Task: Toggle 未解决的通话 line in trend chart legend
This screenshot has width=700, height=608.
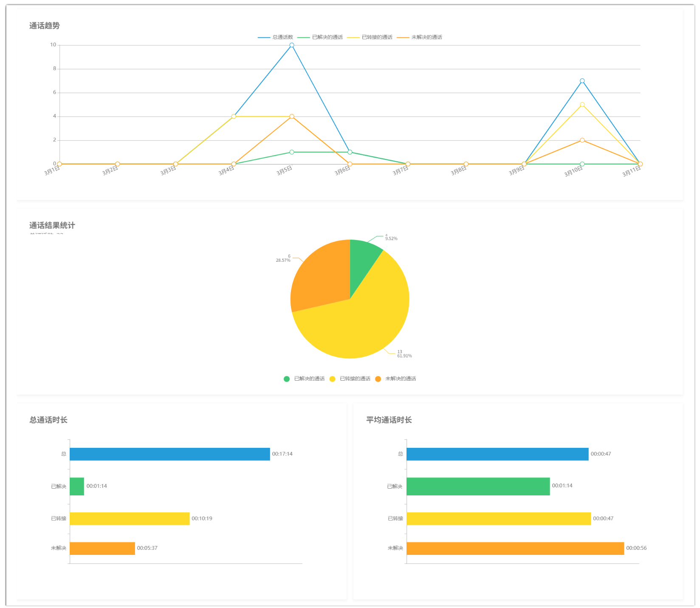Action: point(419,37)
